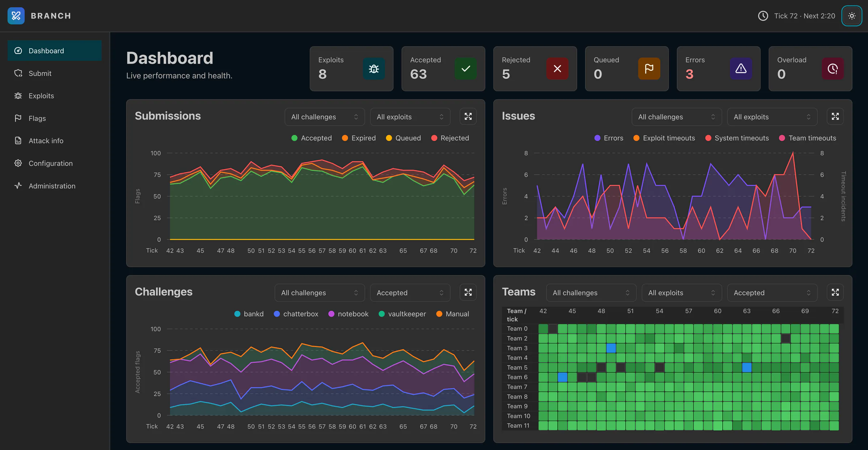Open Configuration settings page
This screenshot has height=450, width=868.
pyautogui.click(x=54, y=163)
